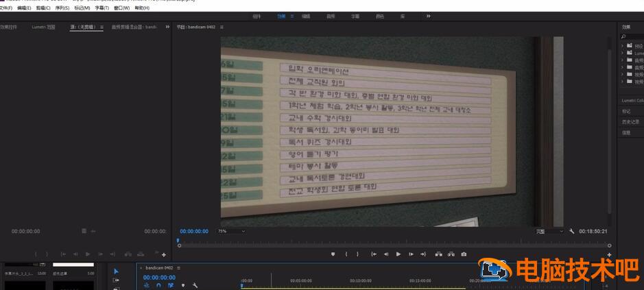Image resolution: width=644 pixels, height=290 pixels.
Task: Open the 源:(无剪辑) panel menu
Action: (102, 27)
